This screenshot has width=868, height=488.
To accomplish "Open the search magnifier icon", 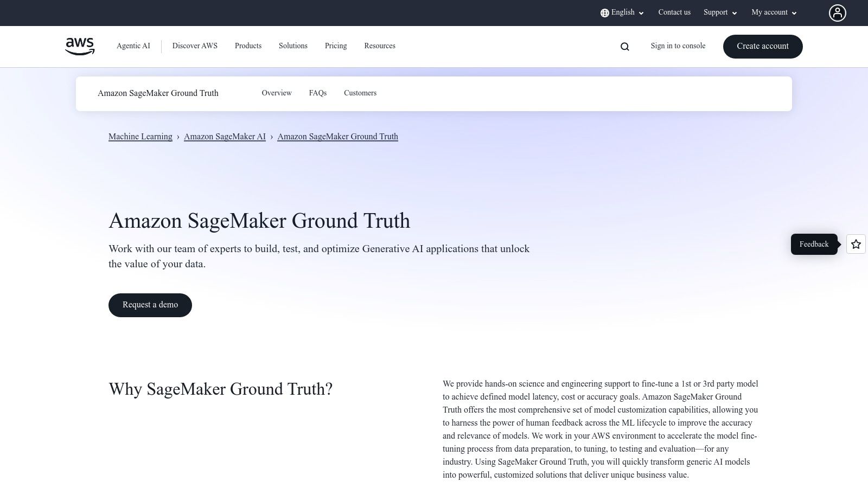I will pyautogui.click(x=625, y=47).
